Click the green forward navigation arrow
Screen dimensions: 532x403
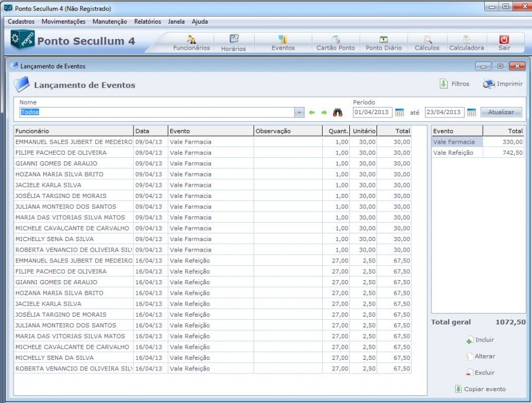pos(323,112)
